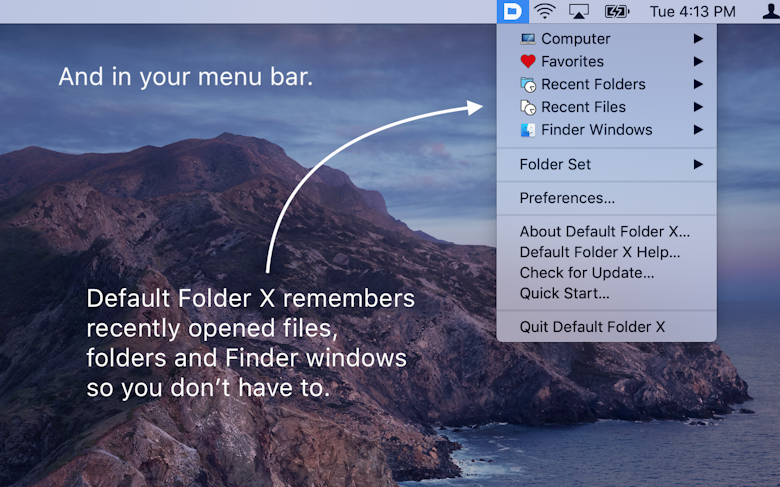Expand the Finder Windows submenu arrow
The height and width of the screenshot is (487, 780).
coord(698,130)
